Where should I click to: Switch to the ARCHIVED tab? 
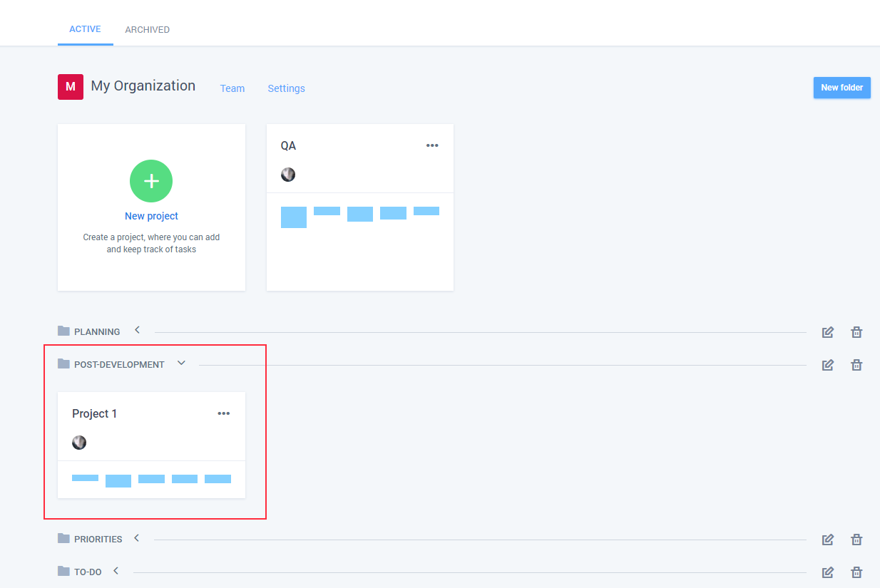click(x=147, y=30)
